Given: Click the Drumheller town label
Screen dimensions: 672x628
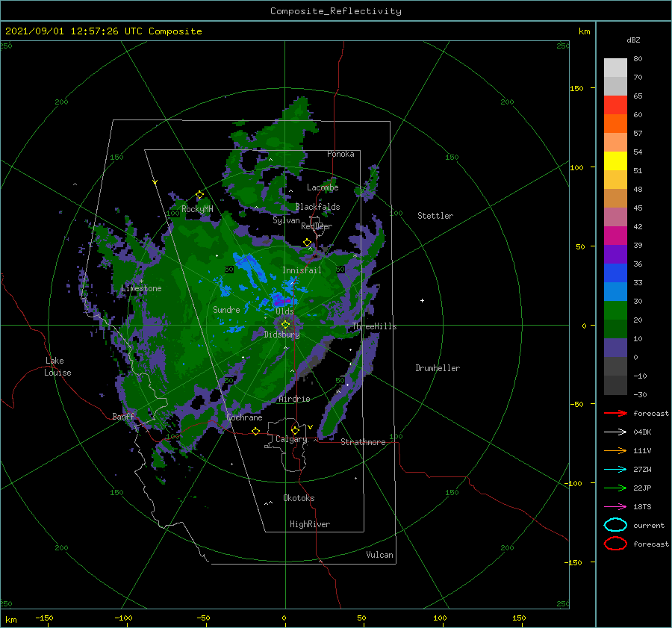Looking at the screenshot, I should pos(438,368).
